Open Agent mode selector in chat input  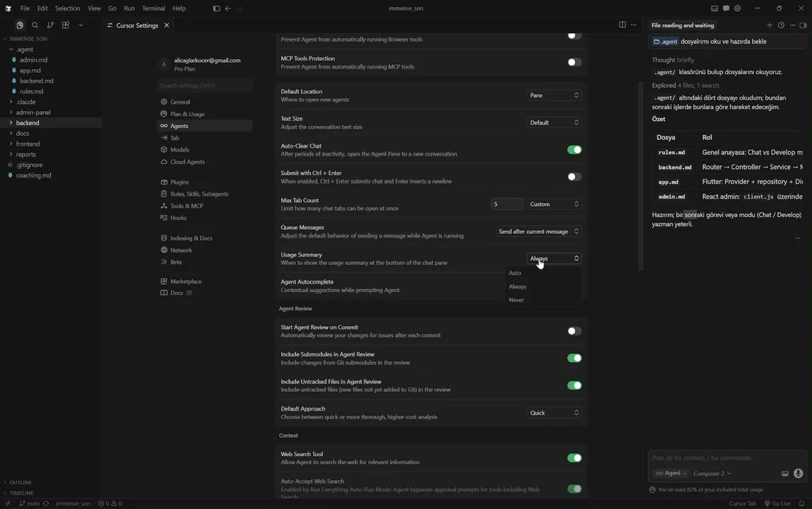click(671, 473)
